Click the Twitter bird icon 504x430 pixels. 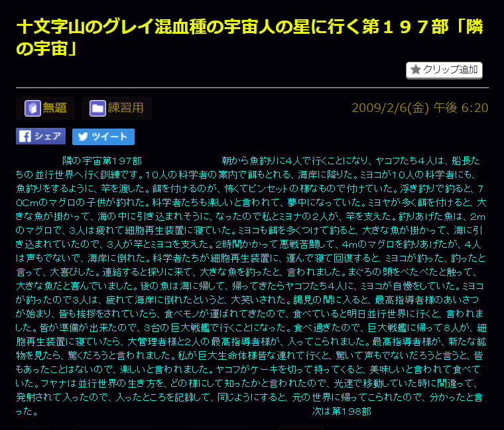(x=82, y=136)
